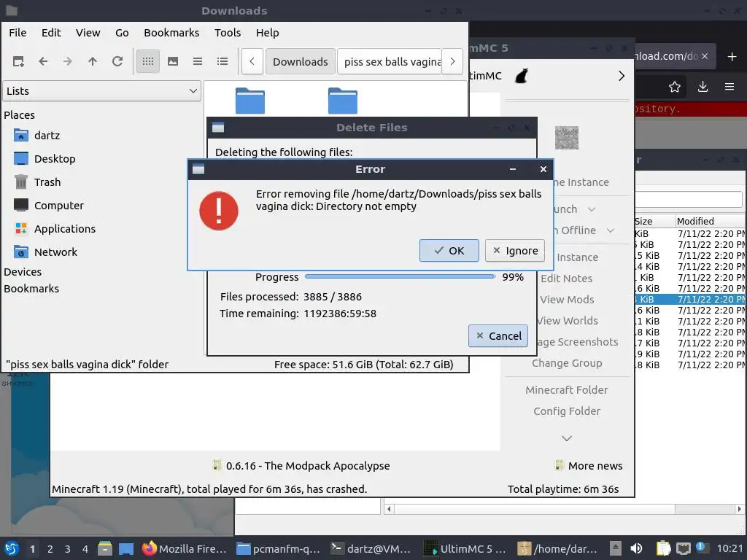Sort archive list by Modified column

tap(711, 222)
